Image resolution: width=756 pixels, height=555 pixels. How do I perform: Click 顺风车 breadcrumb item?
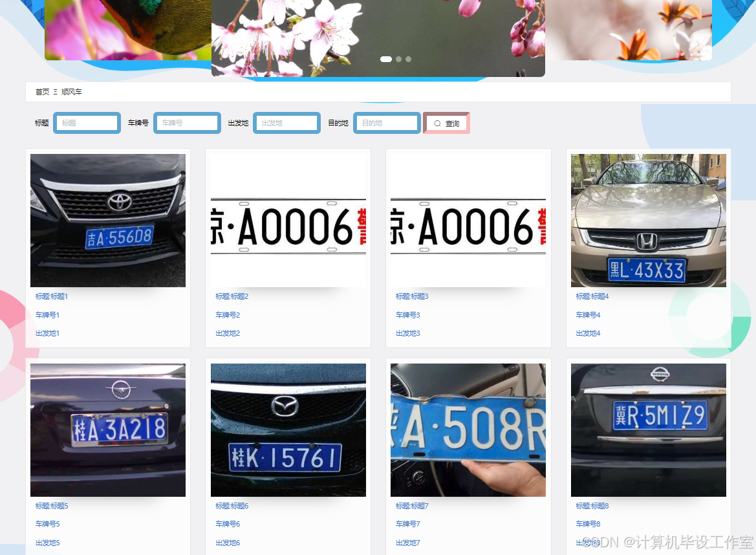71,92
